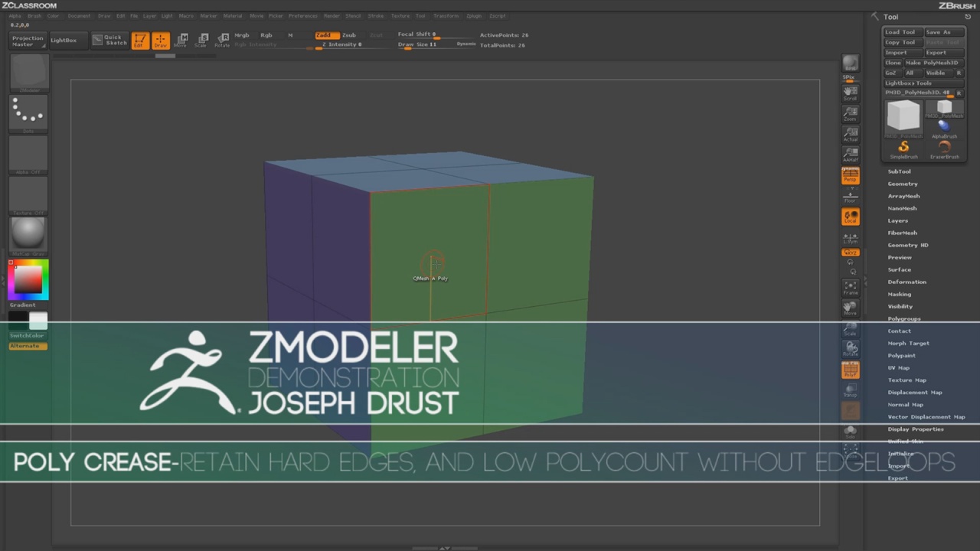This screenshot has width=980, height=551.
Task: Expand the Layers subpalette
Action: pos(897,220)
